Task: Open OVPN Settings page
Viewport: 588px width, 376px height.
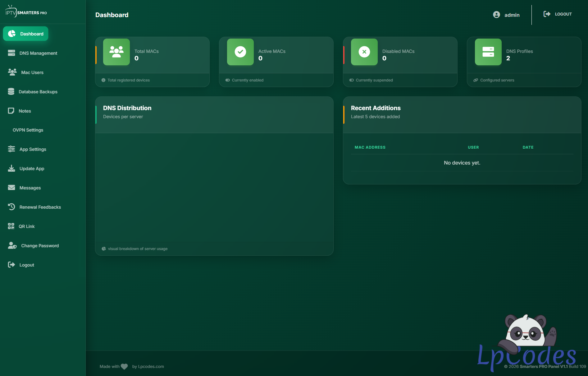Action: coord(28,130)
